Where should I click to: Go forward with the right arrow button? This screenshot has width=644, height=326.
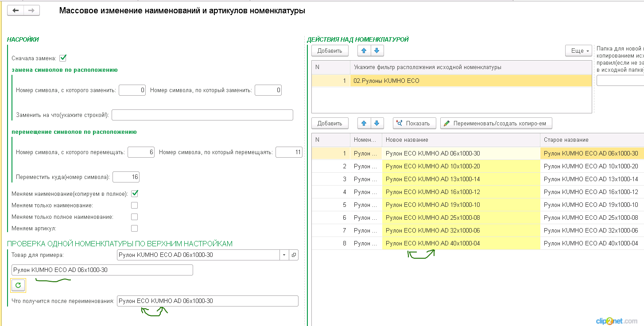[31, 11]
